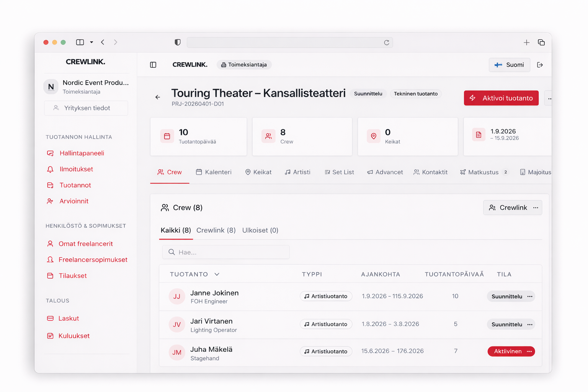
Task: Click the calendar icon in Tuotantopäivää card
Action: (x=167, y=136)
